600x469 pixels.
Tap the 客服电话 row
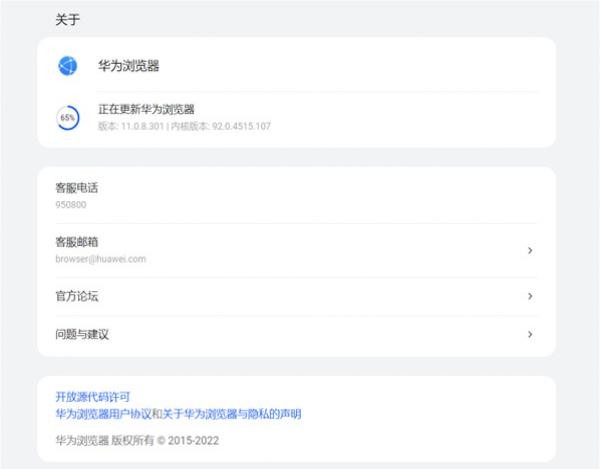(x=297, y=195)
